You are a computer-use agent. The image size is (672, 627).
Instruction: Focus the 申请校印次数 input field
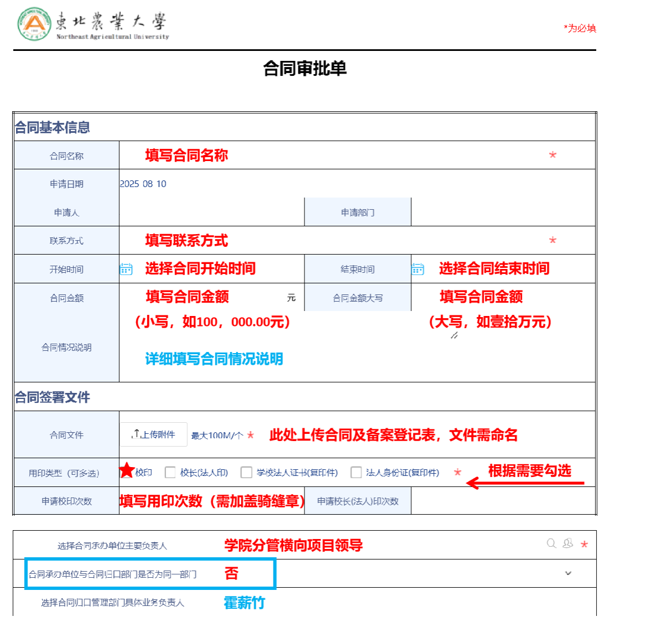tap(211, 501)
